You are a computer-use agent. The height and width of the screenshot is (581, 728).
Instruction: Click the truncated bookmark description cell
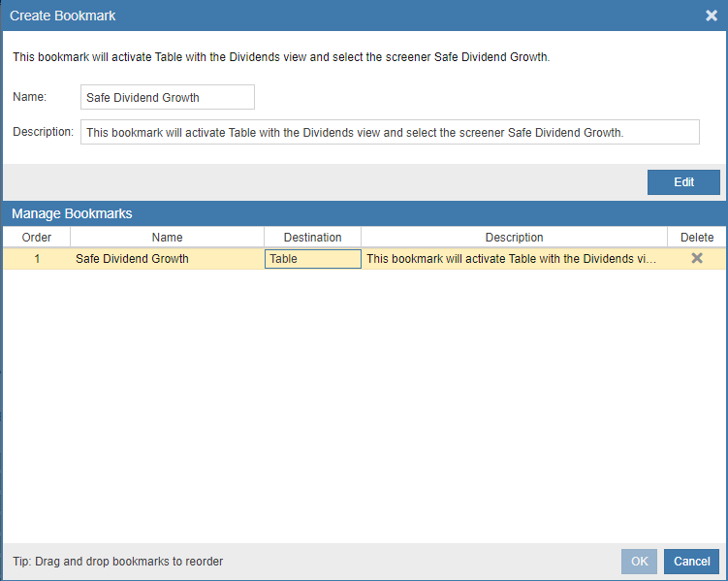(511, 259)
